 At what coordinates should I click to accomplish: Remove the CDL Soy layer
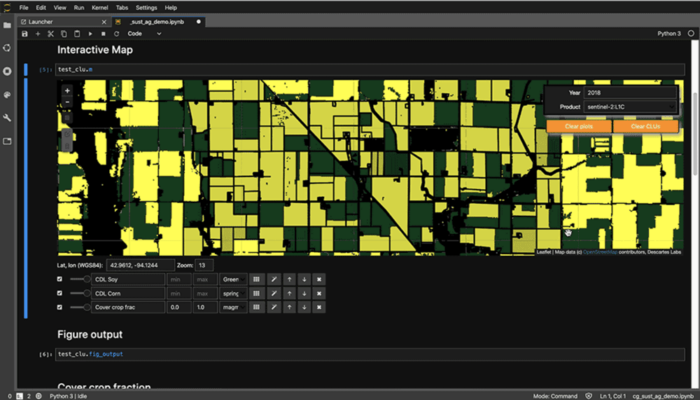click(319, 279)
